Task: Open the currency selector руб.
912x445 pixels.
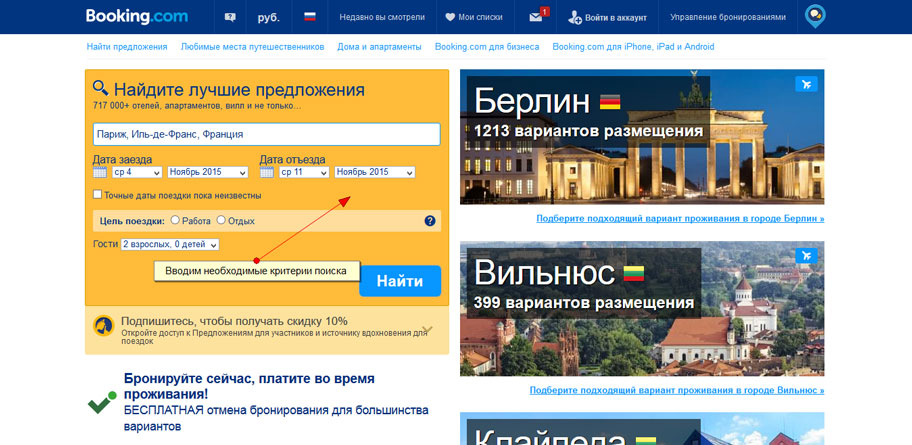Action: click(269, 17)
